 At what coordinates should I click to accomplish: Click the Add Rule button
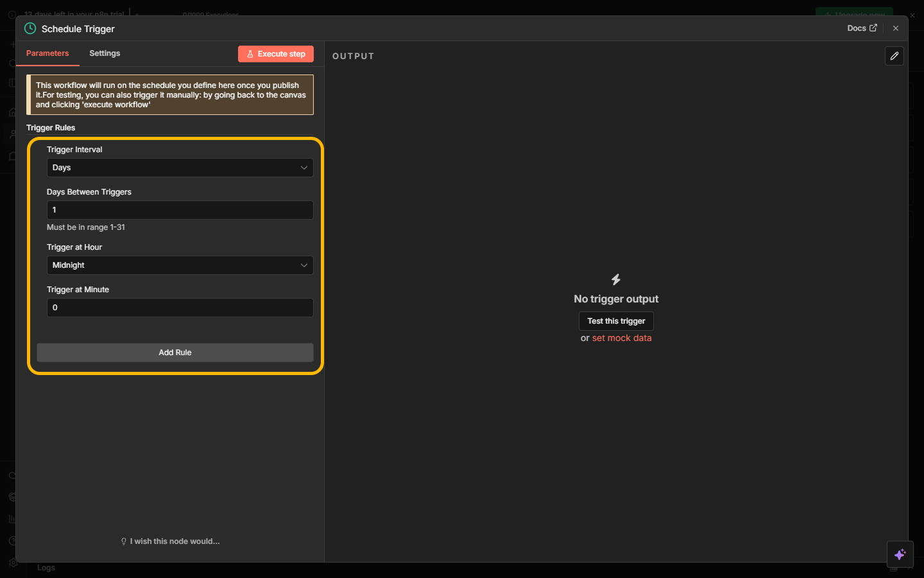pos(175,353)
